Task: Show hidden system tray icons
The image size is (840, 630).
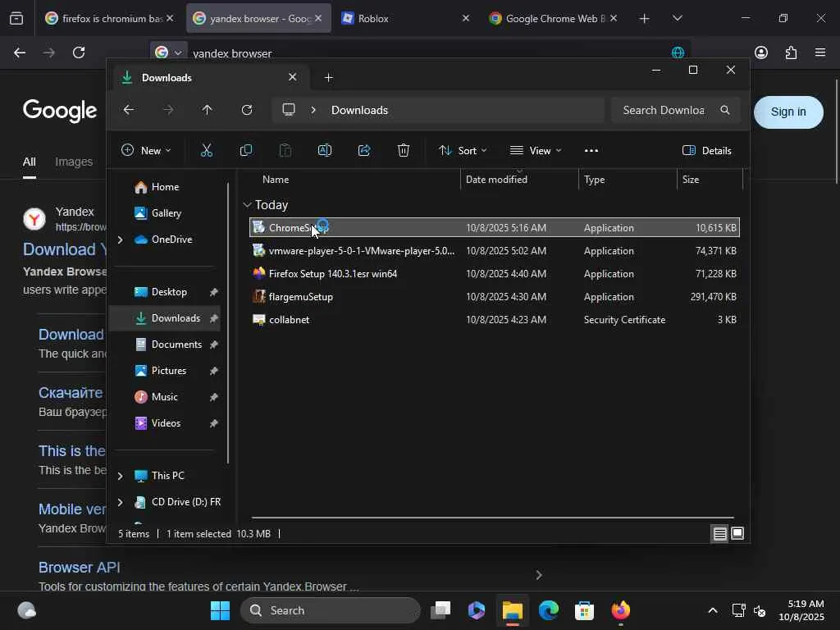Action: 713,610
